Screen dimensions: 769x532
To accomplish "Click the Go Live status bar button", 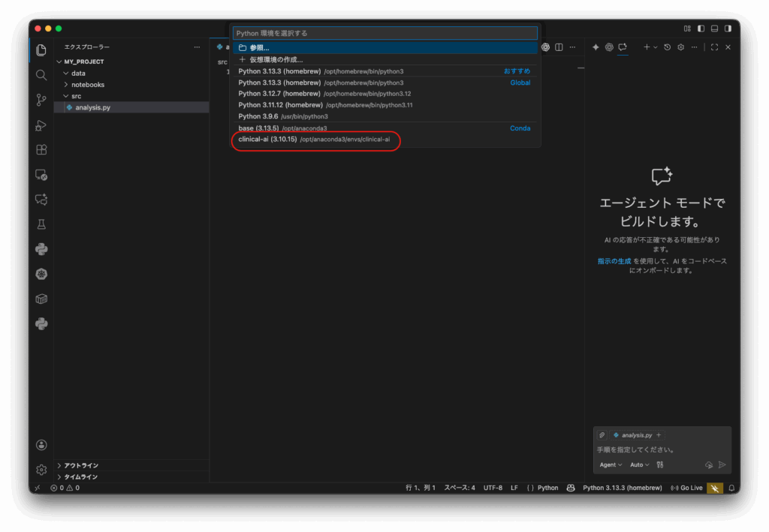I will click(x=686, y=488).
